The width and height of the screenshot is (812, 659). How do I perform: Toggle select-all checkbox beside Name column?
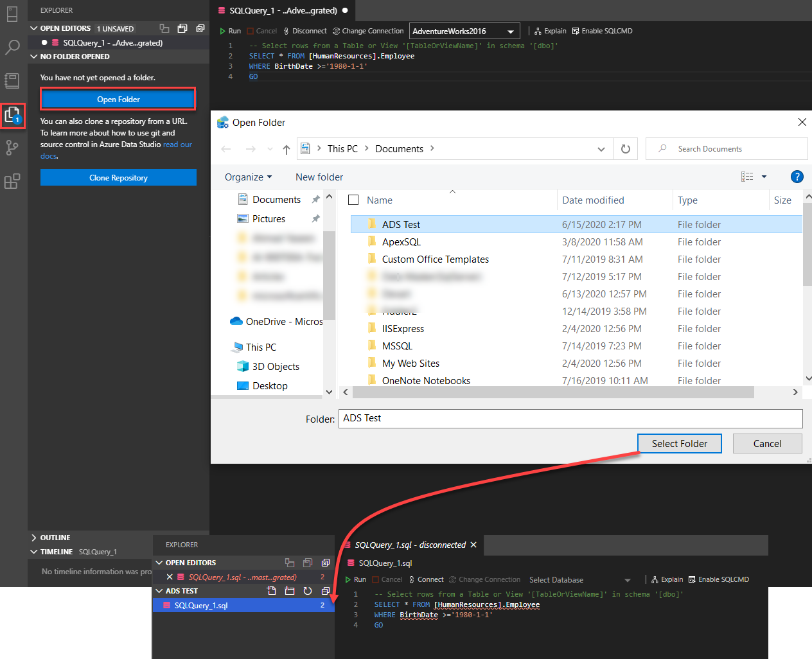click(353, 200)
